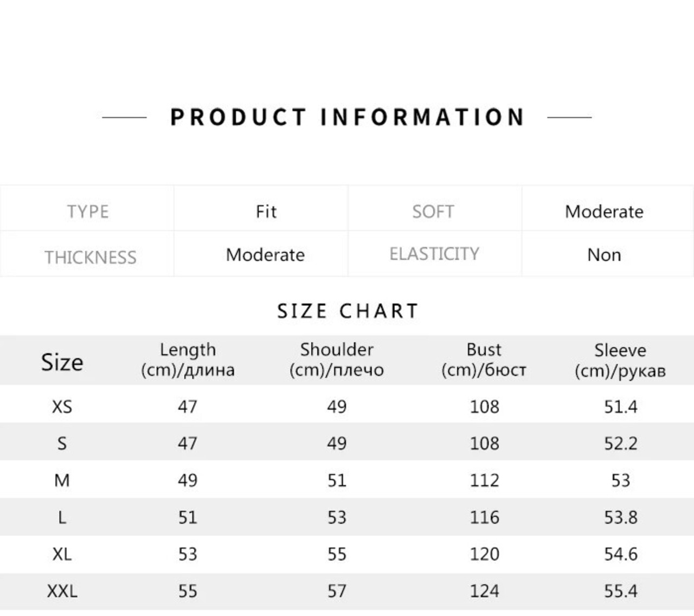Image resolution: width=694 pixels, height=616 pixels.
Task: Select the Shoulder (cm) column header
Action: pyautogui.click(x=337, y=360)
